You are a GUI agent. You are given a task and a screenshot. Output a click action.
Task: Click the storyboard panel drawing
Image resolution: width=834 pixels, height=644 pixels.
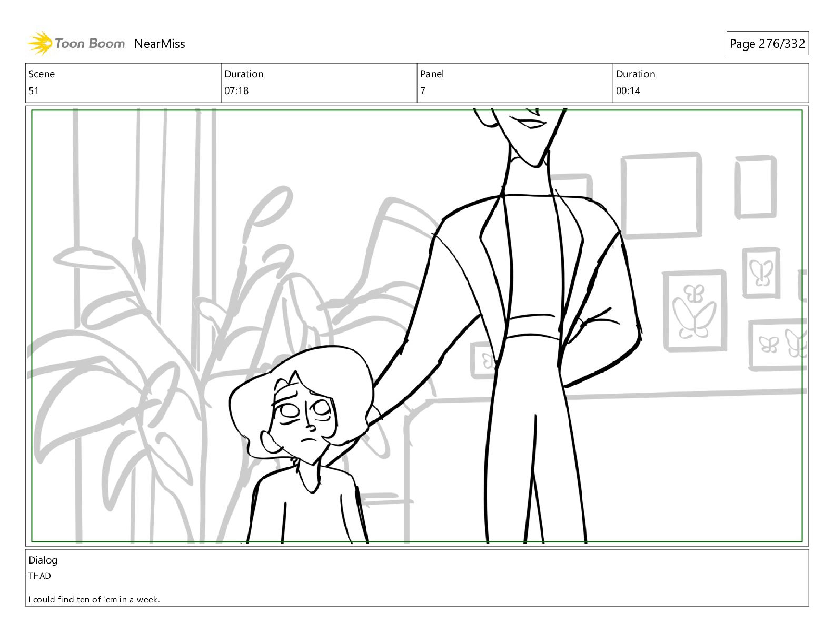(x=417, y=326)
